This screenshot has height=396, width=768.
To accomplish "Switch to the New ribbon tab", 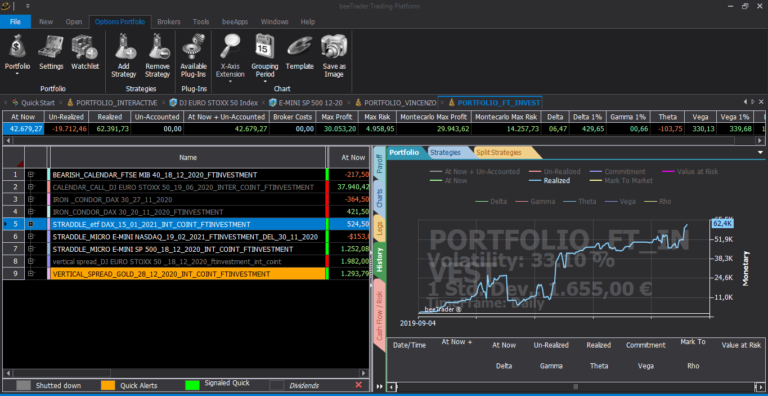I will [x=46, y=22].
